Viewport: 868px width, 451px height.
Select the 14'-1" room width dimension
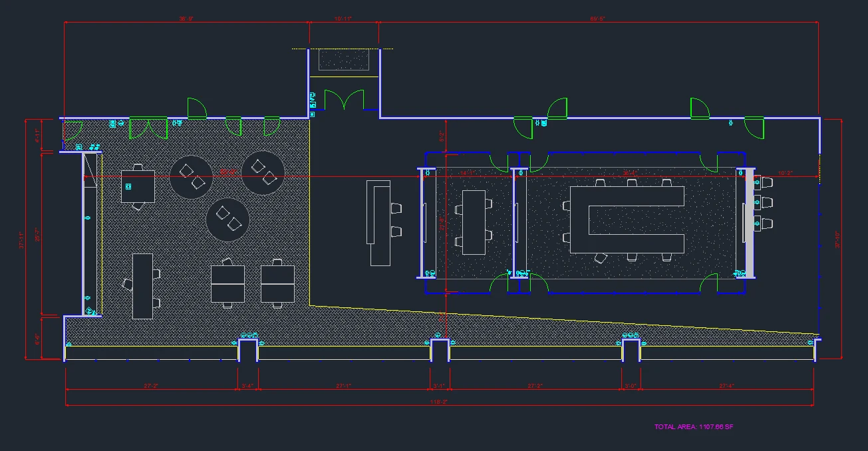click(469, 173)
